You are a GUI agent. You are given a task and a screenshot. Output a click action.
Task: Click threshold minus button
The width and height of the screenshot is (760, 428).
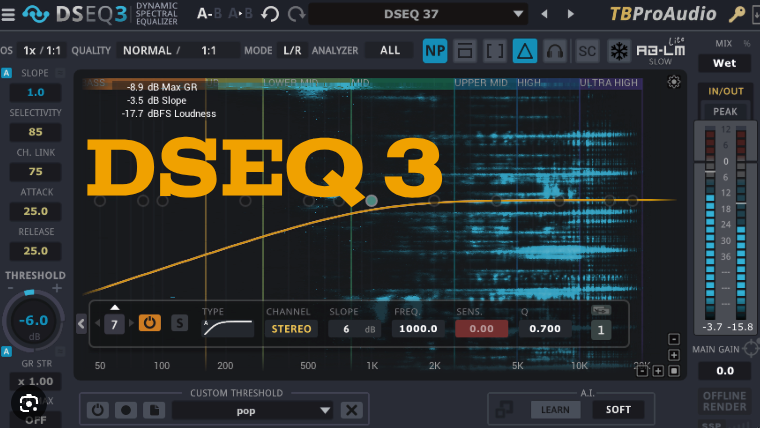pyautogui.click(x=10, y=288)
